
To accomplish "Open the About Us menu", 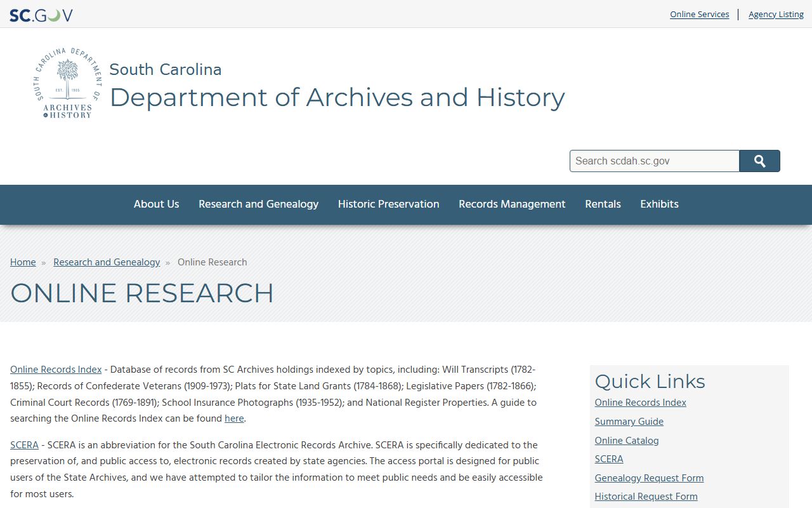I will click(156, 204).
